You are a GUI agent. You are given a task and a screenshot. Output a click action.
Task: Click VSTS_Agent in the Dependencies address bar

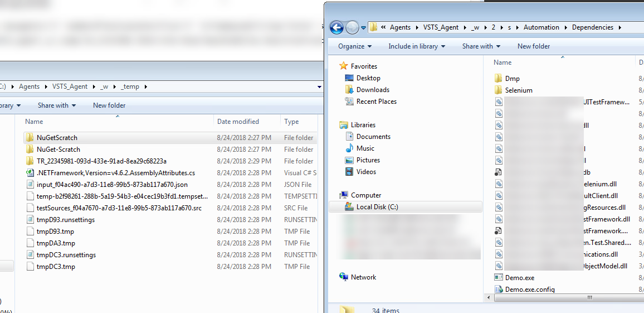[x=441, y=27]
